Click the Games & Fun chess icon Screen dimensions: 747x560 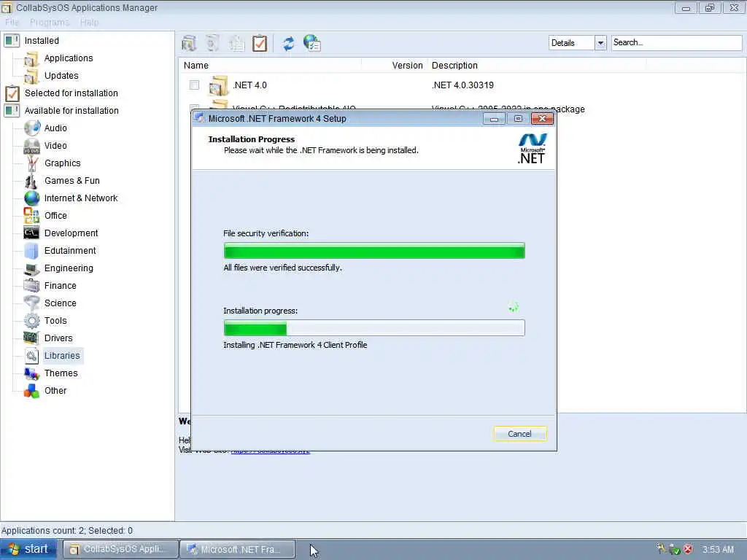pos(31,181)
